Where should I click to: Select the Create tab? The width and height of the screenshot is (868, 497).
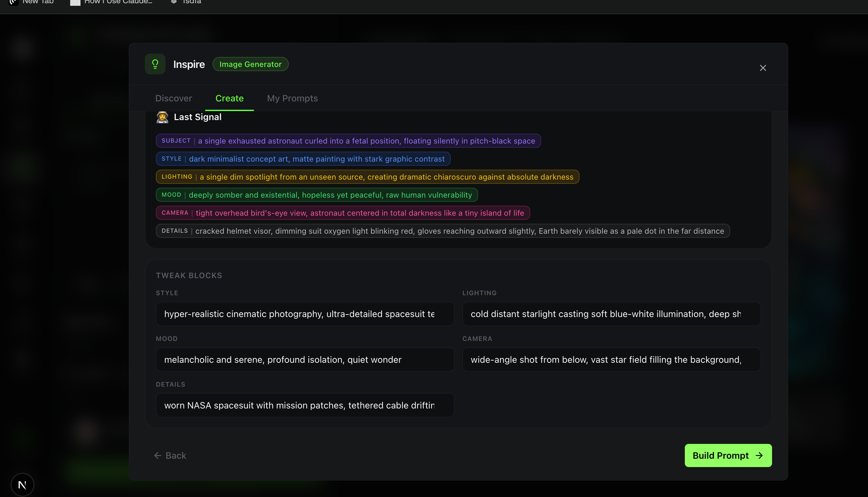(229, 98)
